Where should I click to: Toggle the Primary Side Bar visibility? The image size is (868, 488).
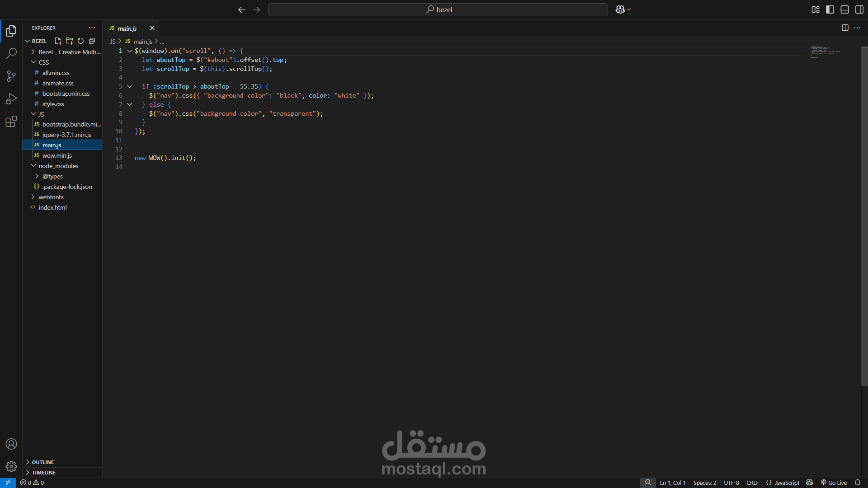pyautogui.click(x=830, y=9)
